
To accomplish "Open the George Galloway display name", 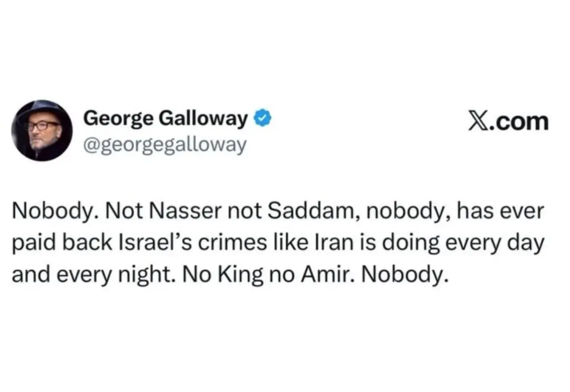I will pyautogui.click(x=165, y=119).
